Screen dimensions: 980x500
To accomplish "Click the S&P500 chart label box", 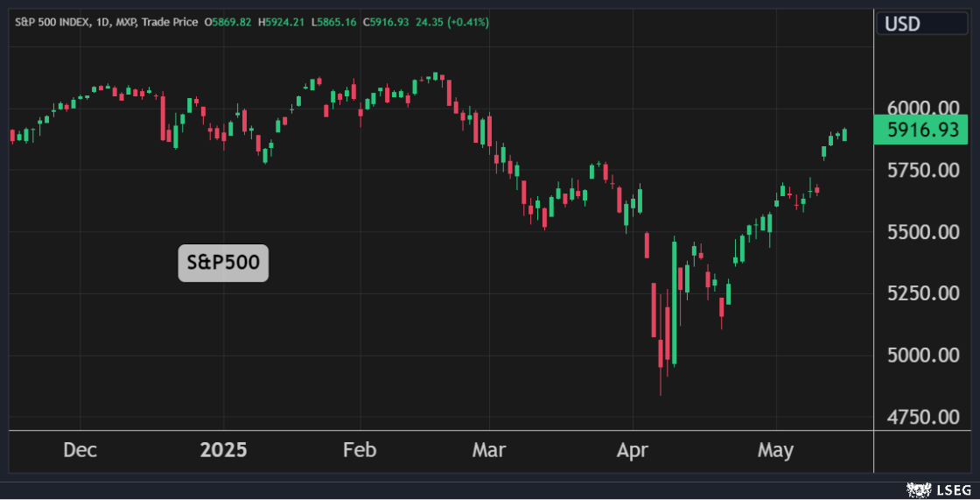I will coord(223,263).
